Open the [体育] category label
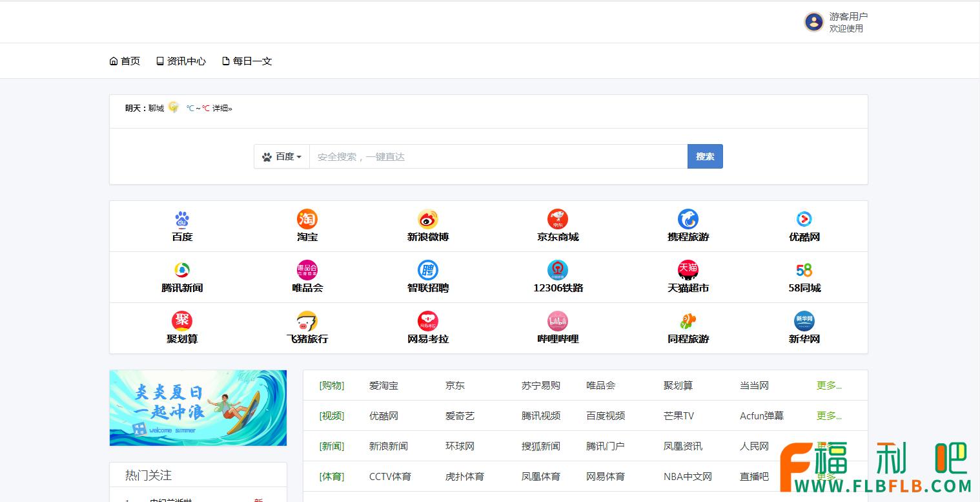The image size is (980, 502). click(x=332, y=477)
